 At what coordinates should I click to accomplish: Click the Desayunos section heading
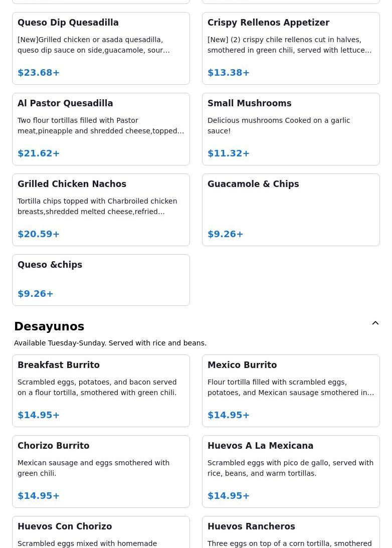[49, 326]
